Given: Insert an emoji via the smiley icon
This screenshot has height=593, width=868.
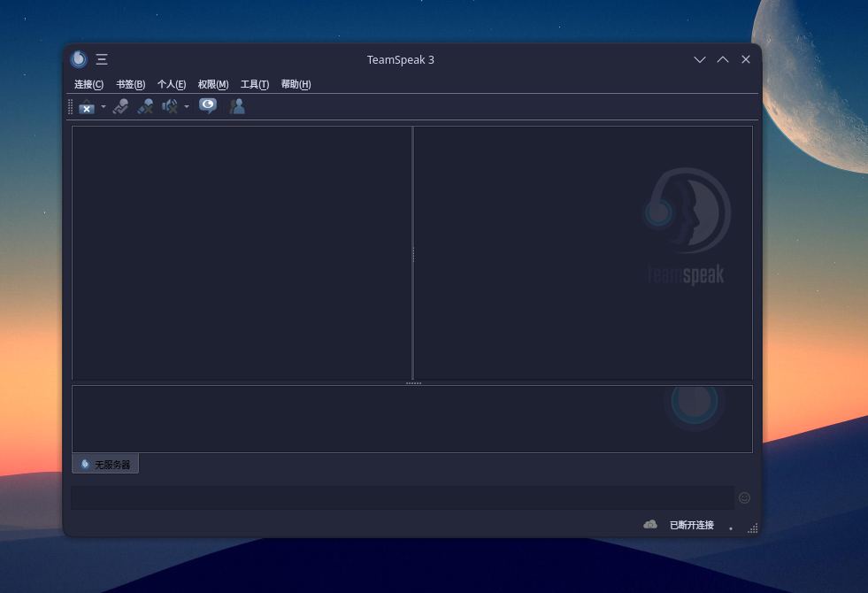Looking at the screenshot, I should tap(744, 497).
